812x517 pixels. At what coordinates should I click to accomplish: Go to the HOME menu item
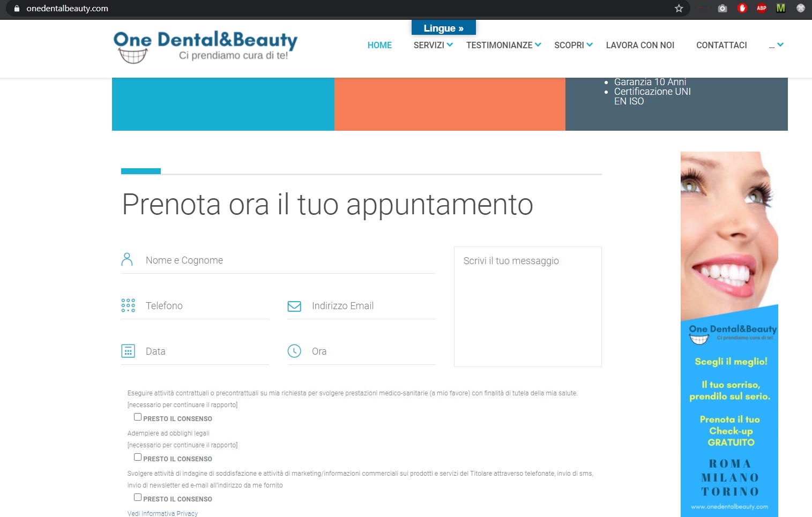coord(379,45)
